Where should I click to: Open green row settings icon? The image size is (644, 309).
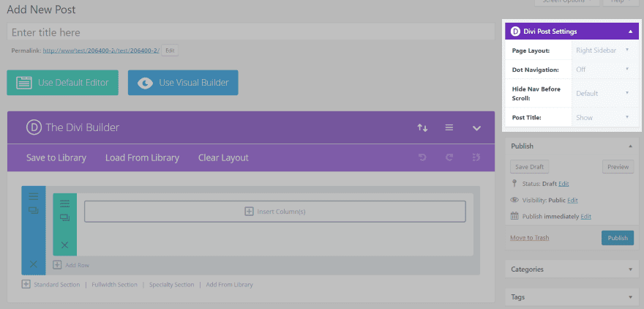tap(65, 204)
